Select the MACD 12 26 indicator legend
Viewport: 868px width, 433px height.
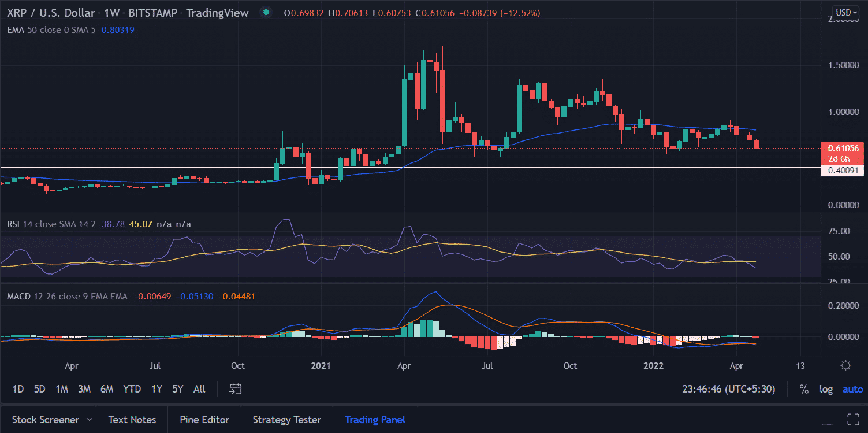click(67, 297)
